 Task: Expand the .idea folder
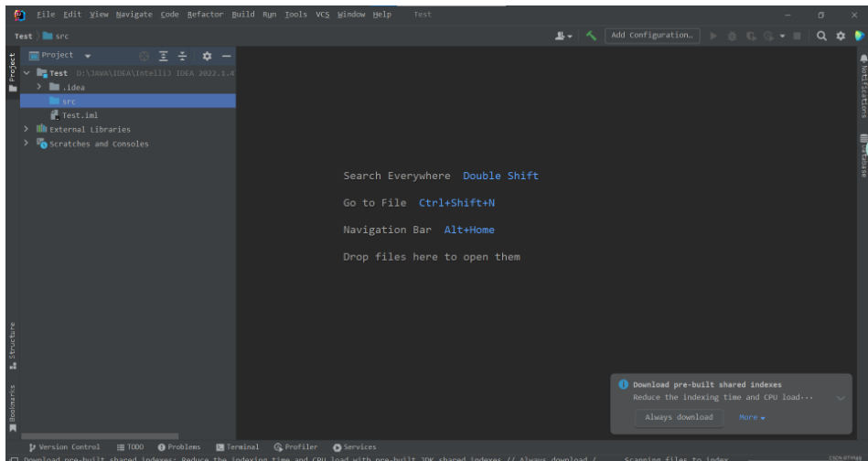point(39,87)
